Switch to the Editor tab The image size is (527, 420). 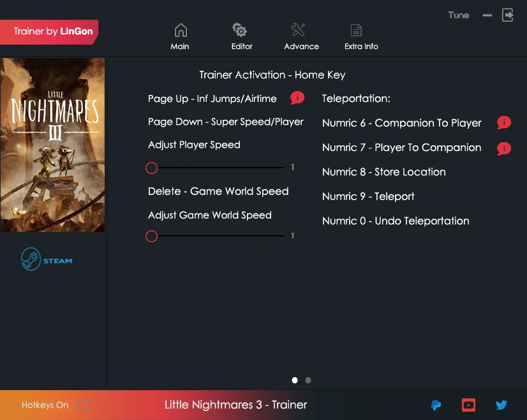tap(241, 36)
